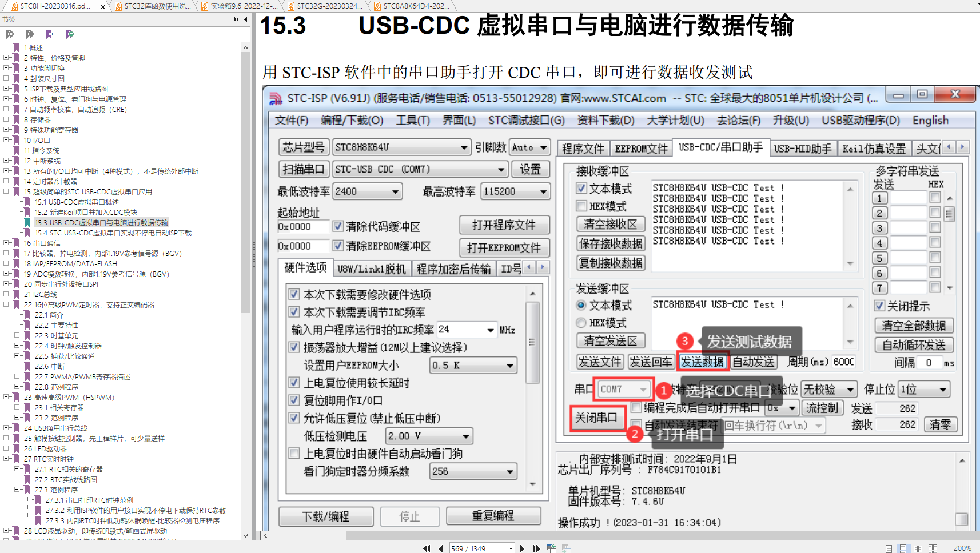Open the 最高波特率 115200 dropdown
The image size is (980, 553).
tap(543, 191)
